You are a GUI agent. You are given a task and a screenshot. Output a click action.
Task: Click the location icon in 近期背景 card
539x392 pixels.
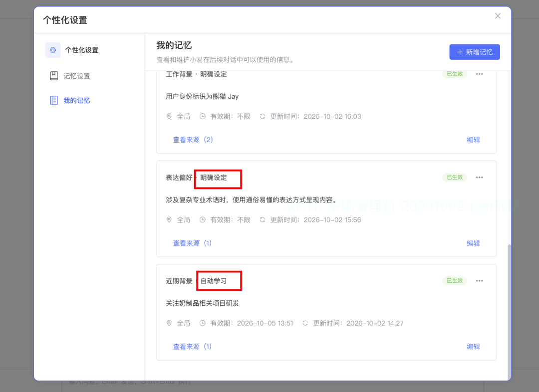point(169,323)
